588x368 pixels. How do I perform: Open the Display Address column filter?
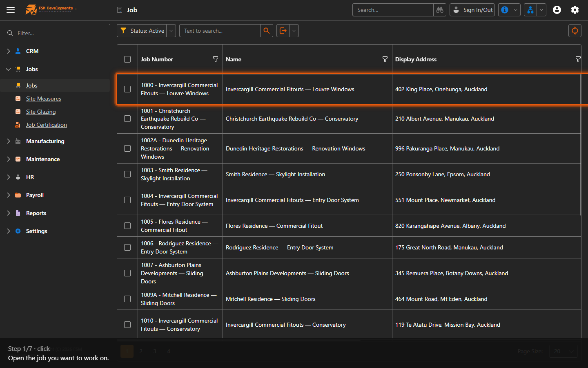[x=578, y=59]
